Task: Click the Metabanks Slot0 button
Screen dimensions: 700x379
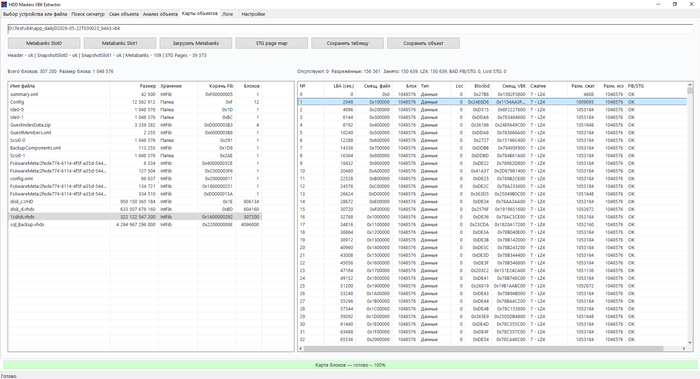Action: coord(44,43)
